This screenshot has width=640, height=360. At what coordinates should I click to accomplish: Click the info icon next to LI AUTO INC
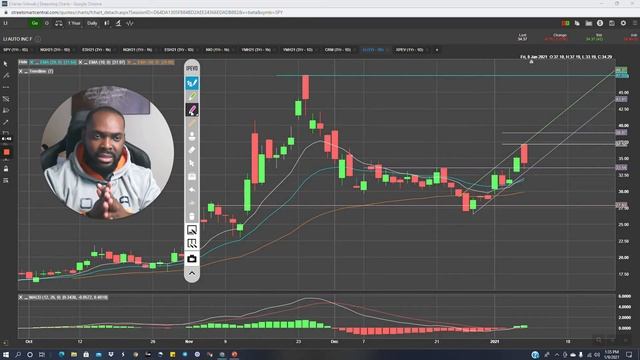point(38,39)
